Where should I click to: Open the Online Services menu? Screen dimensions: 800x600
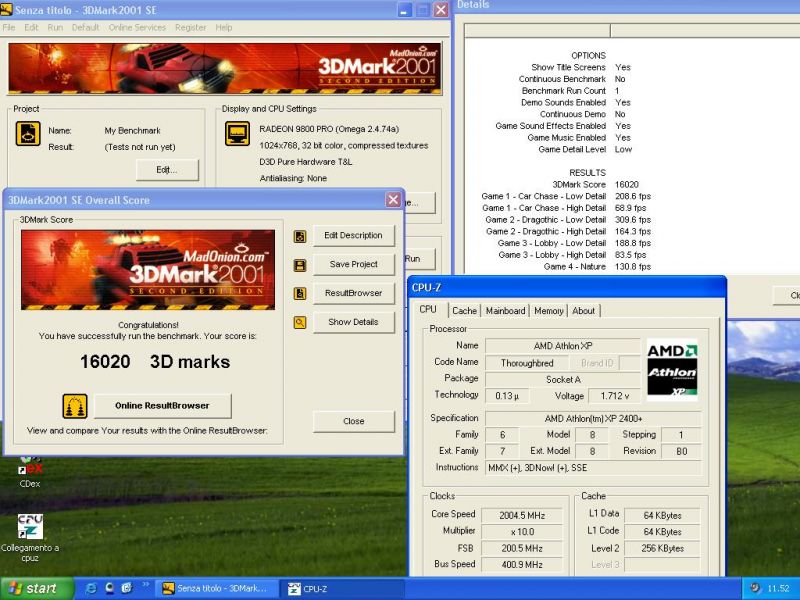pyautogui.click(x=137, y=28)
